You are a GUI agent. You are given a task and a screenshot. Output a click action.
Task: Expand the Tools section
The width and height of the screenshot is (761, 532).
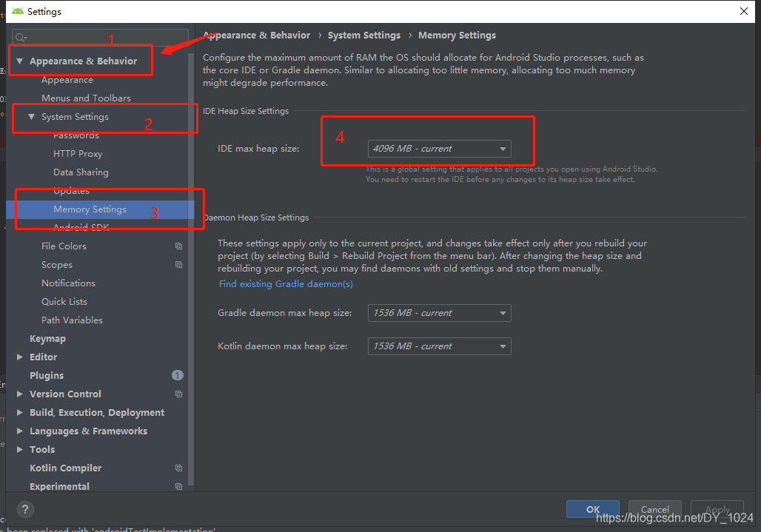[19, 450]
